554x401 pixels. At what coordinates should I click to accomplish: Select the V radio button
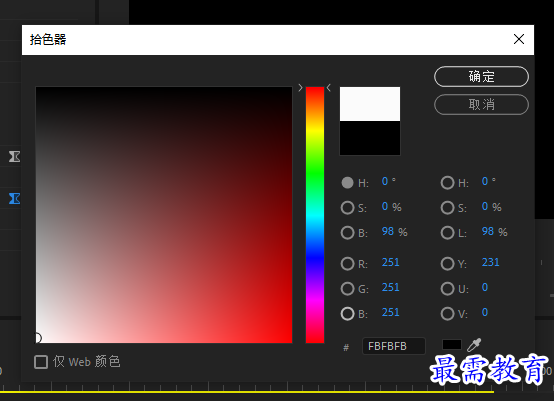447,314
